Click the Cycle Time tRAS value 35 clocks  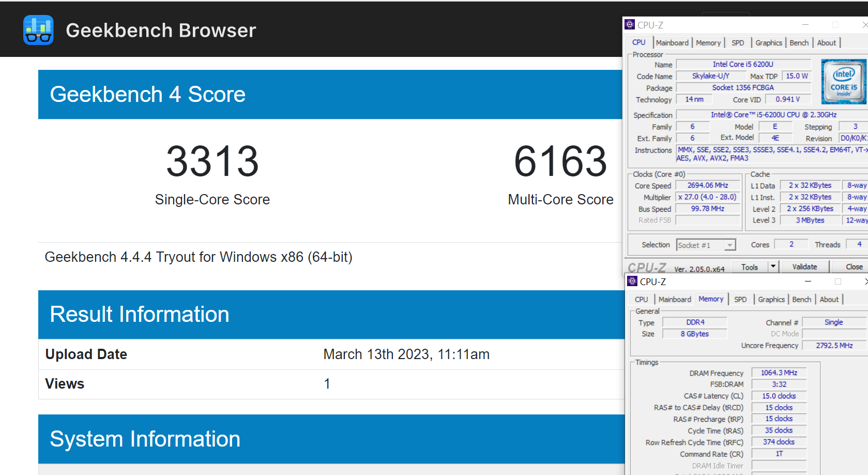779,430
